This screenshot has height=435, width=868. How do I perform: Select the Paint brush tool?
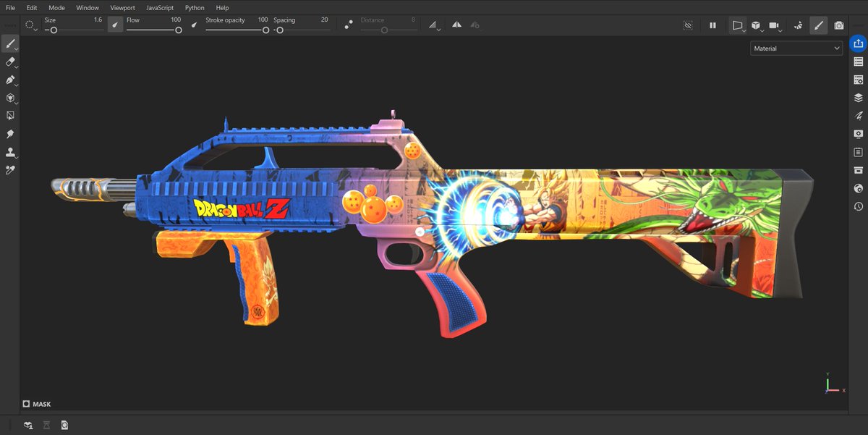(x=10, y=44)
